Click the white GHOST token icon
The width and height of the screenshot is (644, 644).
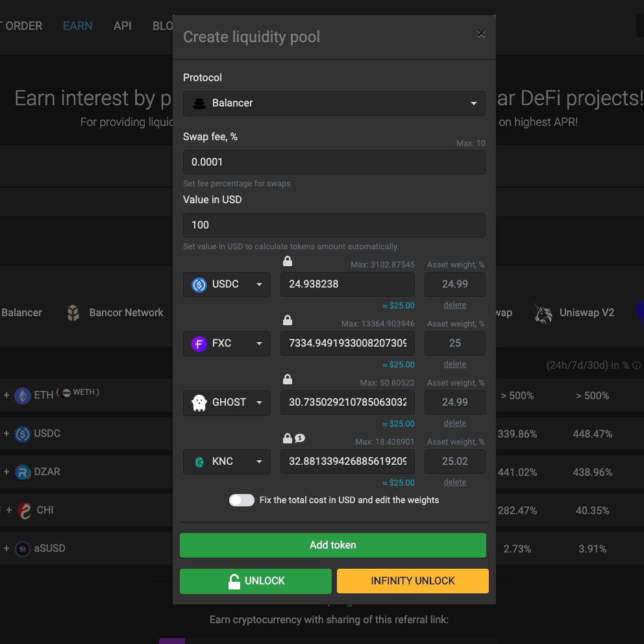click(199, 403)
